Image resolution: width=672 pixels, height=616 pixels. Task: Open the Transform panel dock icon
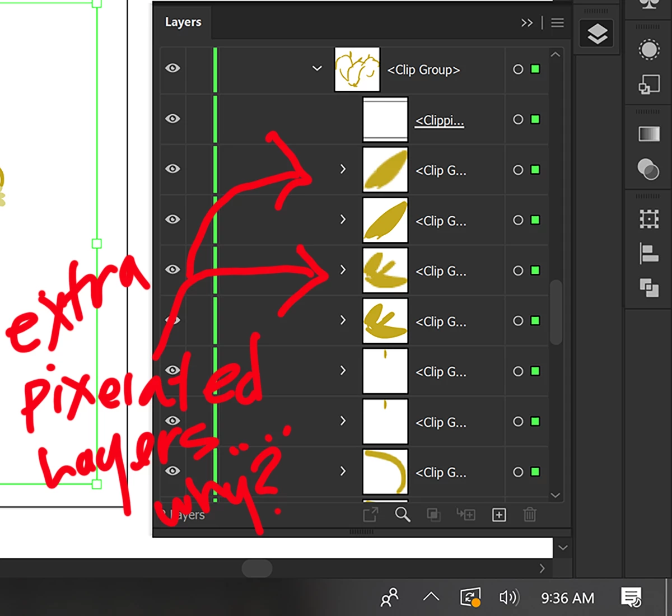(x=648, y=219)
